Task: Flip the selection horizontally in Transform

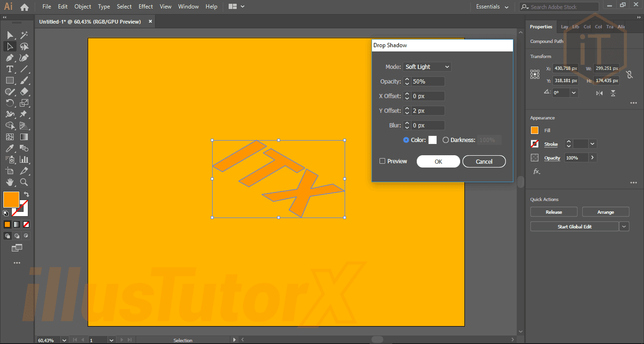Action: 599,93
